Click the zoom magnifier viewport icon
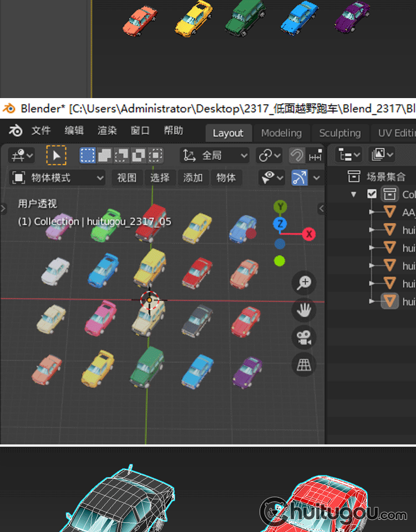This screenshot has height=532, width=416. point(304,283)
